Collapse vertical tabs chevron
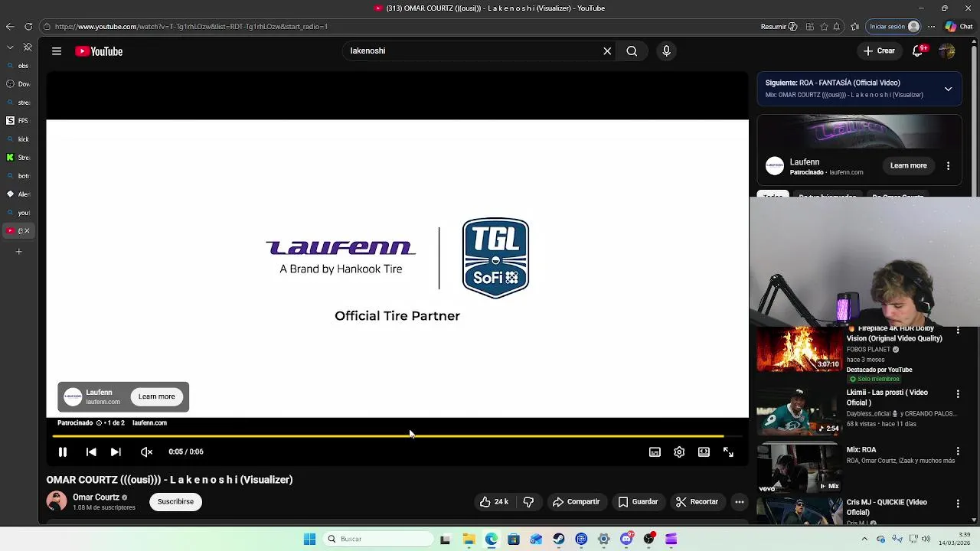The height and width of the screenshot is (551, 980). click(x=10, y=47)
